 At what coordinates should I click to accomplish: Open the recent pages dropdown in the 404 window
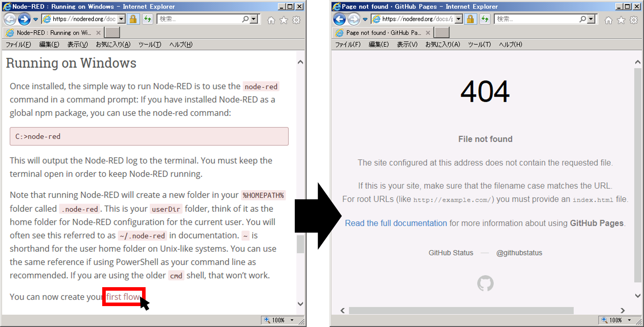pos(365,19)
